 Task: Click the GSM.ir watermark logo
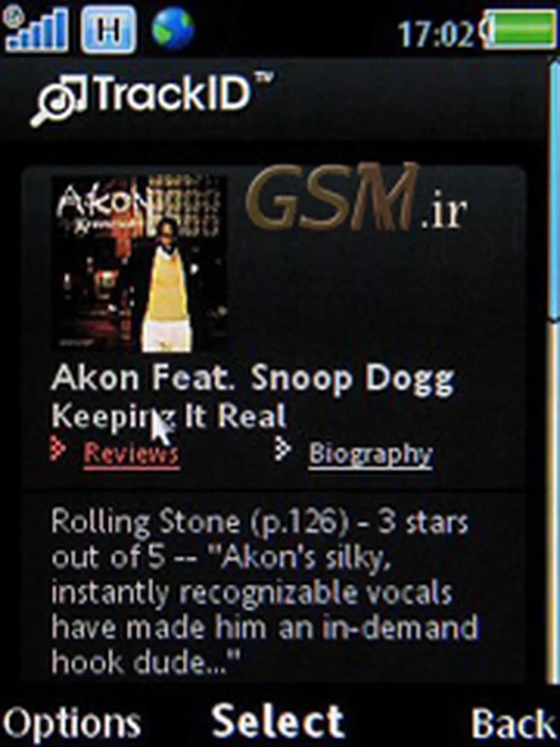355,198
